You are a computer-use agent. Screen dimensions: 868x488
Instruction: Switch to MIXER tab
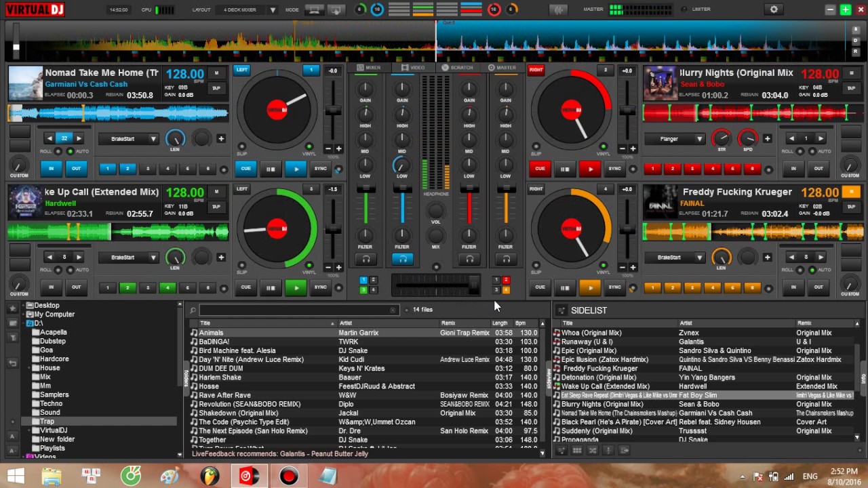coord(369,68)
